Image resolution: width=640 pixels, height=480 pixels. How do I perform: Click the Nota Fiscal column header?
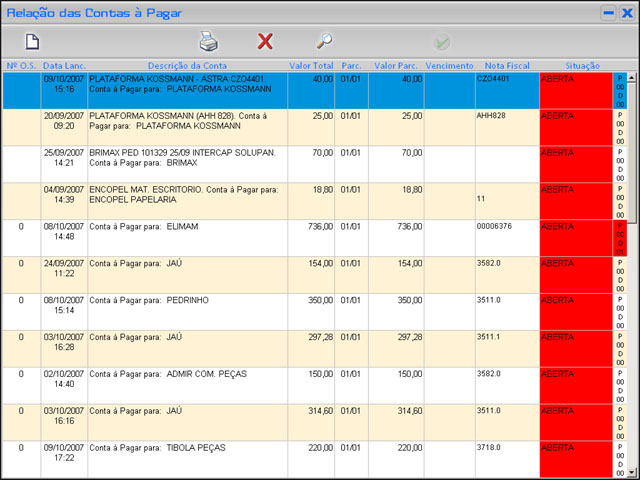coord(507,65)
